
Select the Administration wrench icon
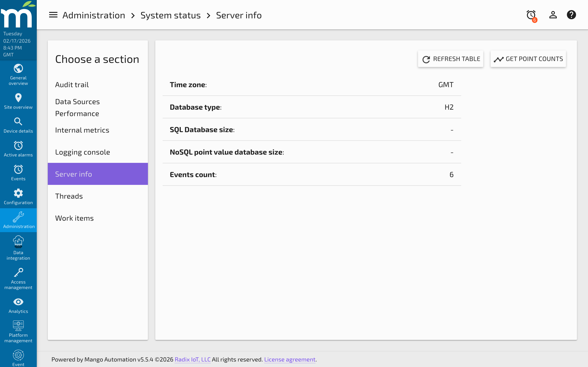coord(18,218)
